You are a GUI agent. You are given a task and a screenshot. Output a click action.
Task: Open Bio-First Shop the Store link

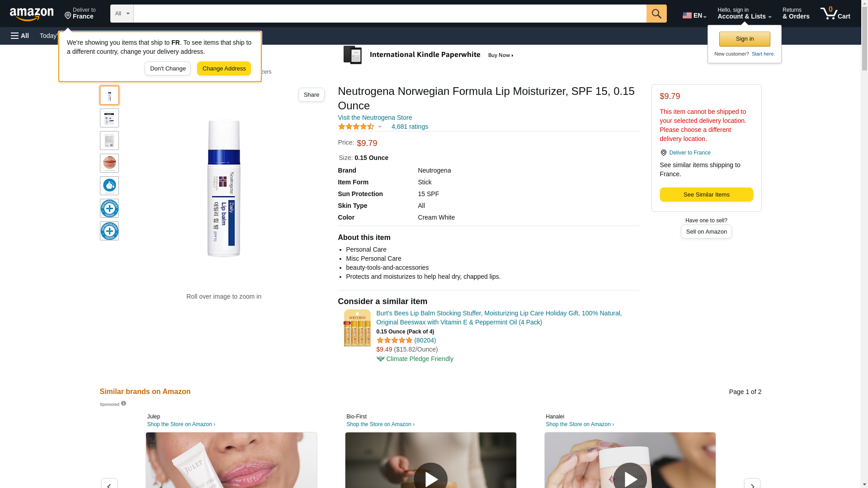click(x=380, y=424)
